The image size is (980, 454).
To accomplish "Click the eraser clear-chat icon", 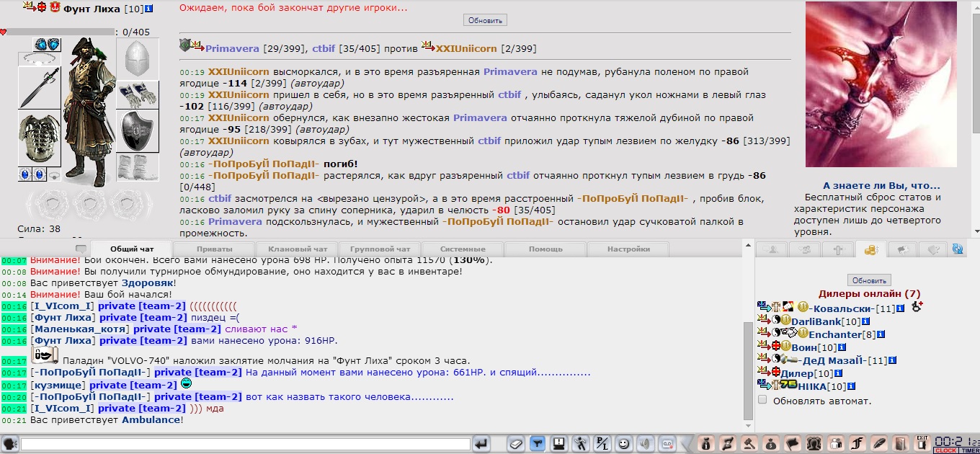I will click(x=515, y=444).
